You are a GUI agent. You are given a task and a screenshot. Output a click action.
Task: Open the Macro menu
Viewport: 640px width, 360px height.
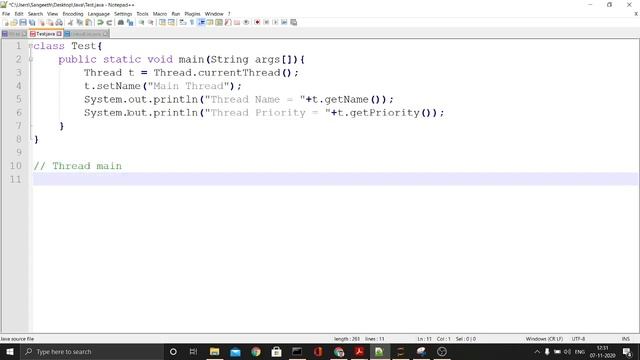point(160,14)
